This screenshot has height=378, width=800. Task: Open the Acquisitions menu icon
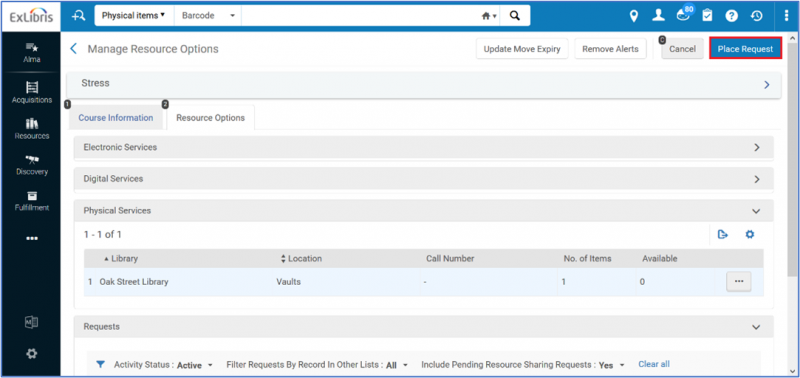coord(32,87)
